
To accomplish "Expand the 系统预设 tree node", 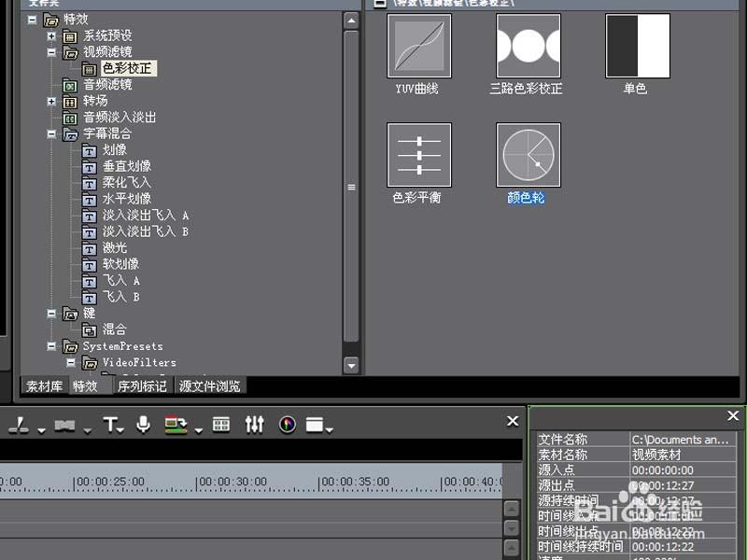I will coord(53,34).
